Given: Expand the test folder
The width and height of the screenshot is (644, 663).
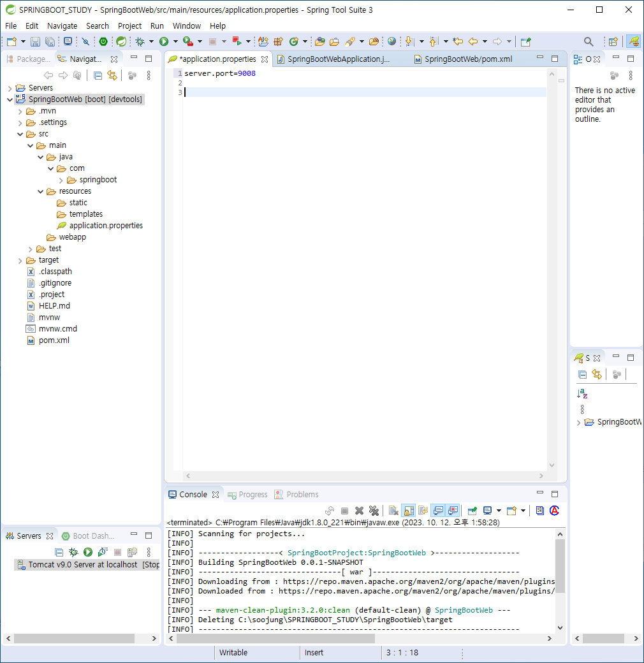Looking at the screenshot, I should click(x=30, y=249).
